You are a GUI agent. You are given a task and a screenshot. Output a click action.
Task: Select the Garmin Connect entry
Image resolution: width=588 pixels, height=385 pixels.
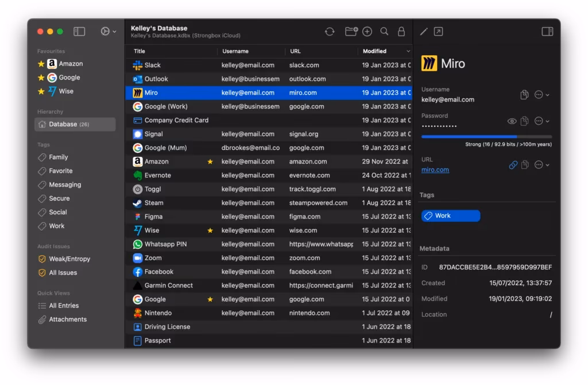pyautogui.click(x=269, y=286)
